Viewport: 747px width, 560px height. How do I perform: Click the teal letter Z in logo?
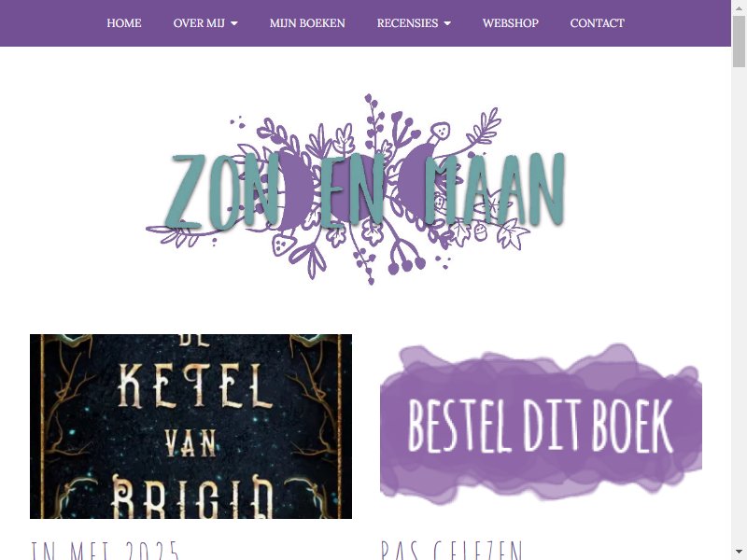[184, 191]
